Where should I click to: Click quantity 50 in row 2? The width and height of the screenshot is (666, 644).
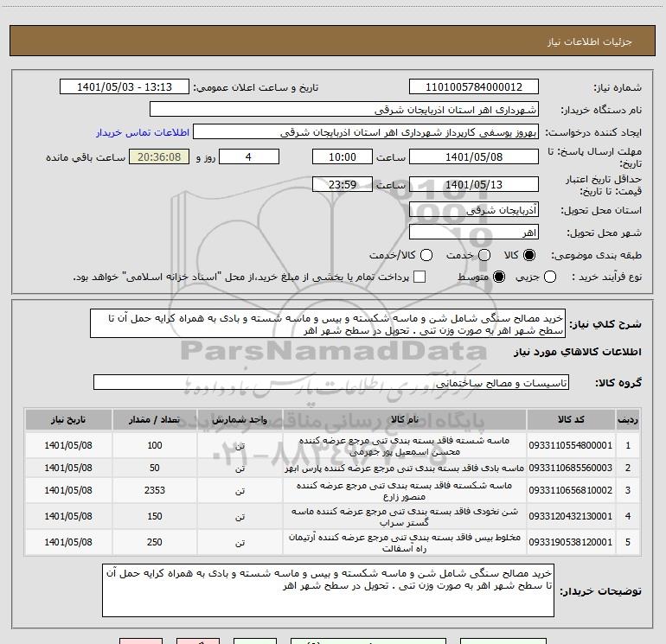pyautogui.click(x=155, y=468)
